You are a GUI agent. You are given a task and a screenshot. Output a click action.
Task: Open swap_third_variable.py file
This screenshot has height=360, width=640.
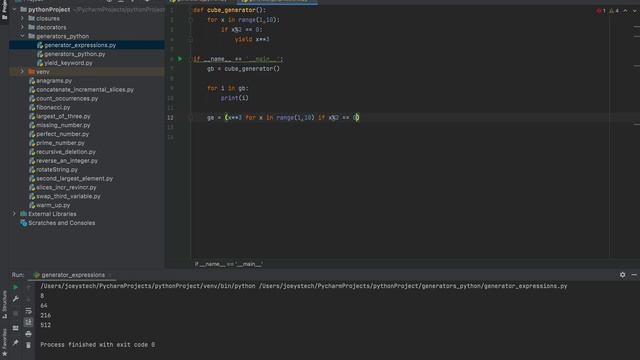tap(68, 196)
